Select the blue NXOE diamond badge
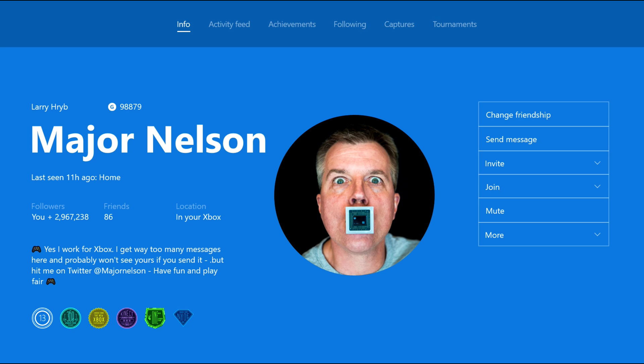 pyautogui.click(x=183, y=317)
